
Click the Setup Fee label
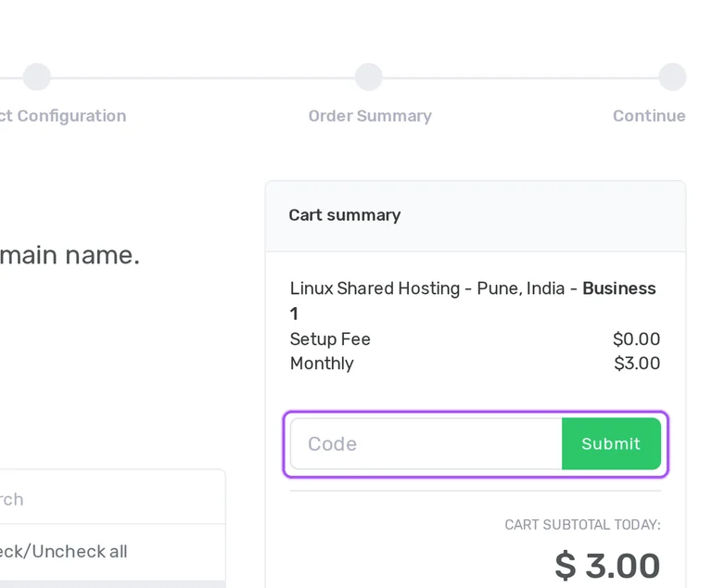(x=330, y=339)
